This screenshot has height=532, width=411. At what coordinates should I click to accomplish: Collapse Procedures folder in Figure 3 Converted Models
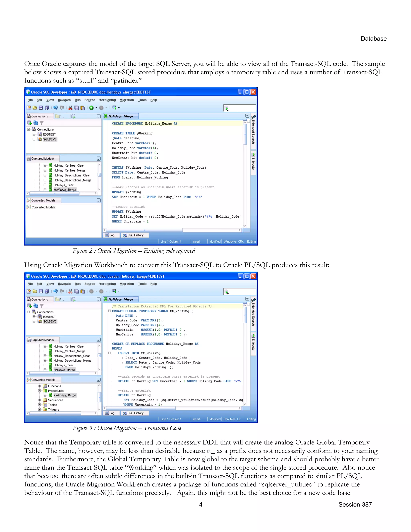pos(40,390)
